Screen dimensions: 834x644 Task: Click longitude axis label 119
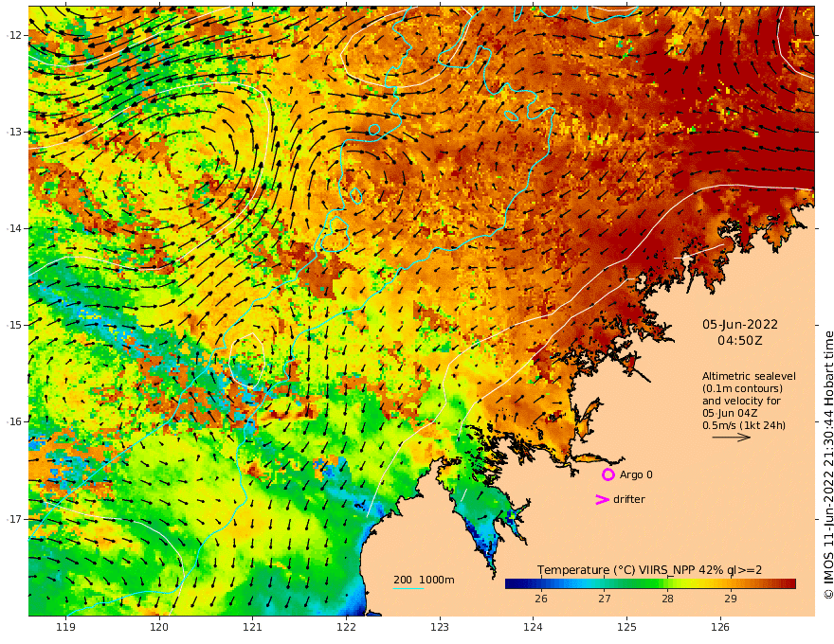click(x=65, y=627)
